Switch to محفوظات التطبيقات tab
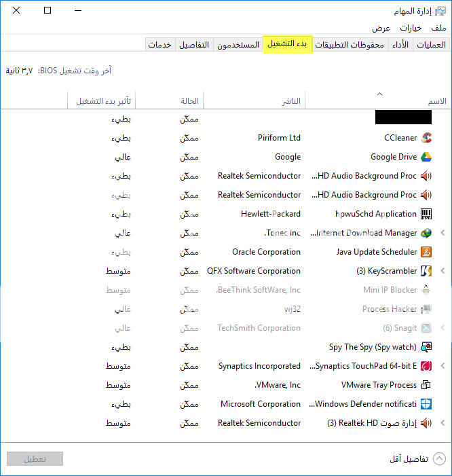Screen dimensions: 452x476 coord(350,45)
